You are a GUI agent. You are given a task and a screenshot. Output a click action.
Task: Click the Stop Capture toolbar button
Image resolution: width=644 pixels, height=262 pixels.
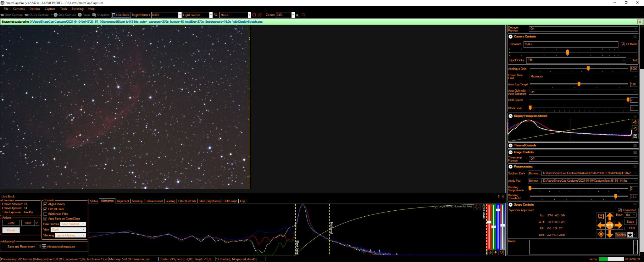pyautogui.click(x=65, y=15)
